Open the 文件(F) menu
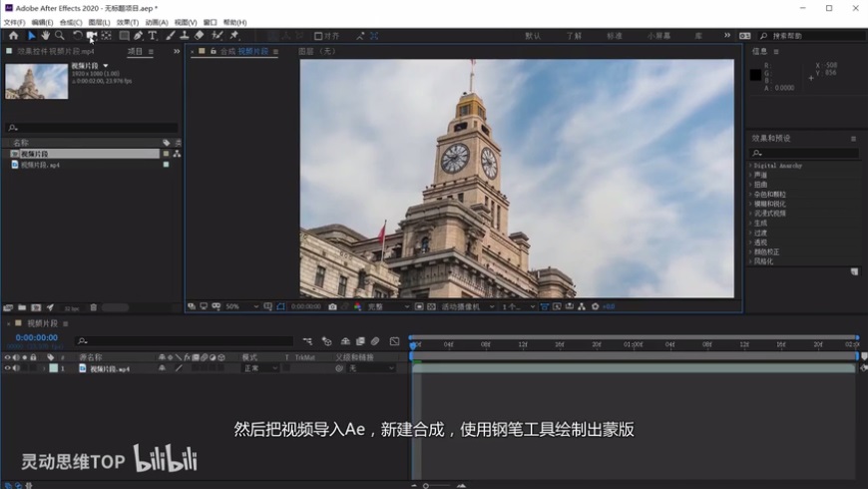The width and height of the screenshot is (868, 489). (14, 22)
